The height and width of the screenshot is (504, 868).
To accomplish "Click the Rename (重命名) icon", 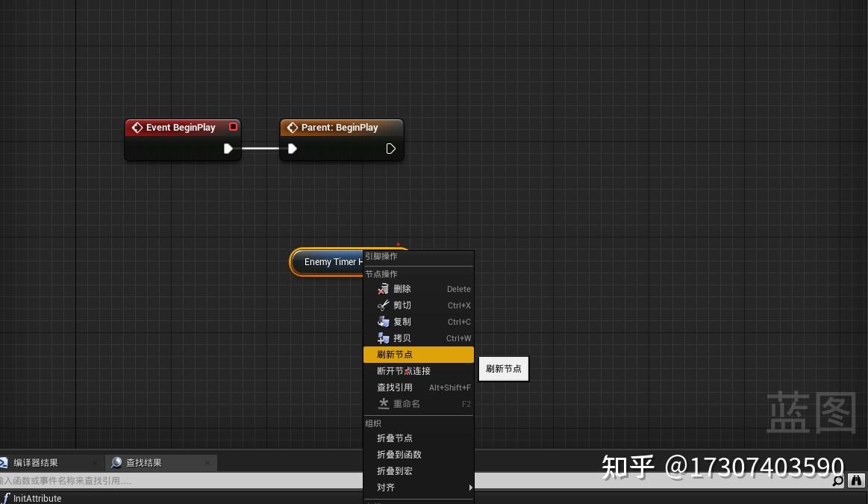I will pyautogui.click(x=383, y=404).
